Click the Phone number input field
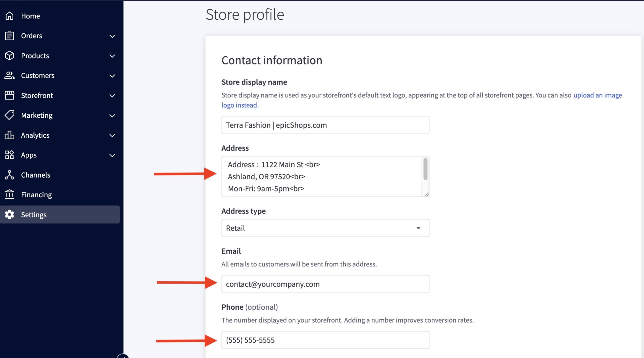Screen dimensions: 644x358 coord(325,340)
